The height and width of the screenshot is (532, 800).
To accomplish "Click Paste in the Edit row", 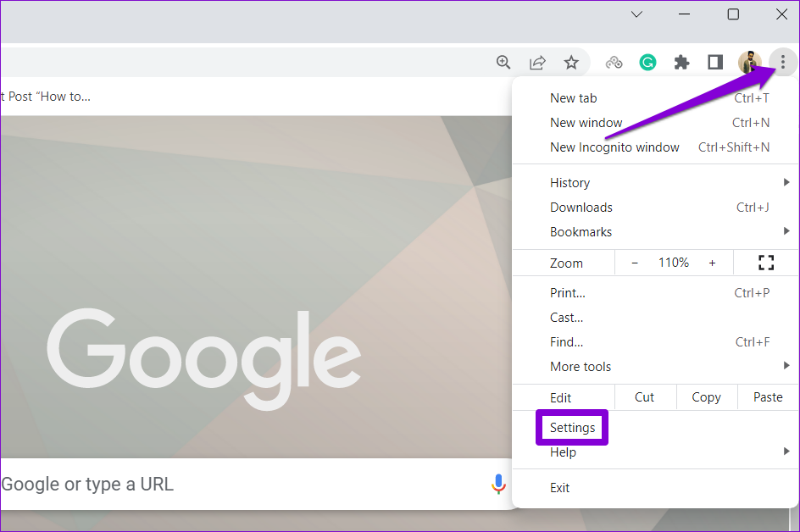I will coord(768,397).
